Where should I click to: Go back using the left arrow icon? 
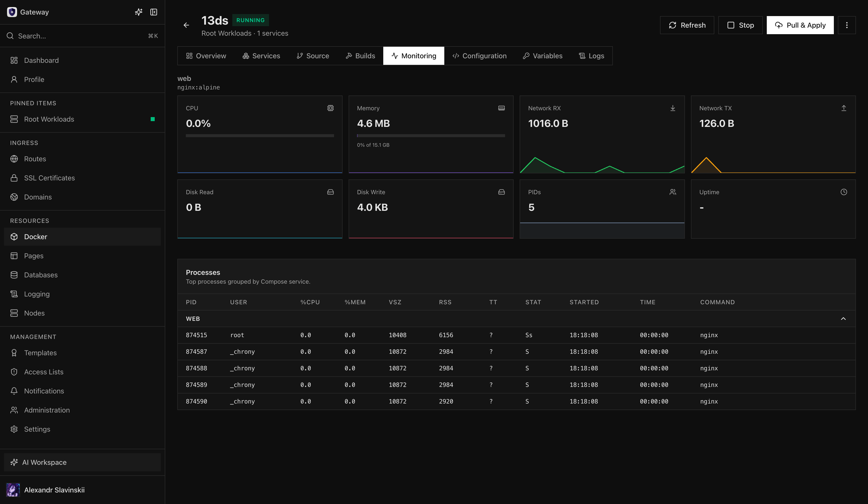[186, 25]
